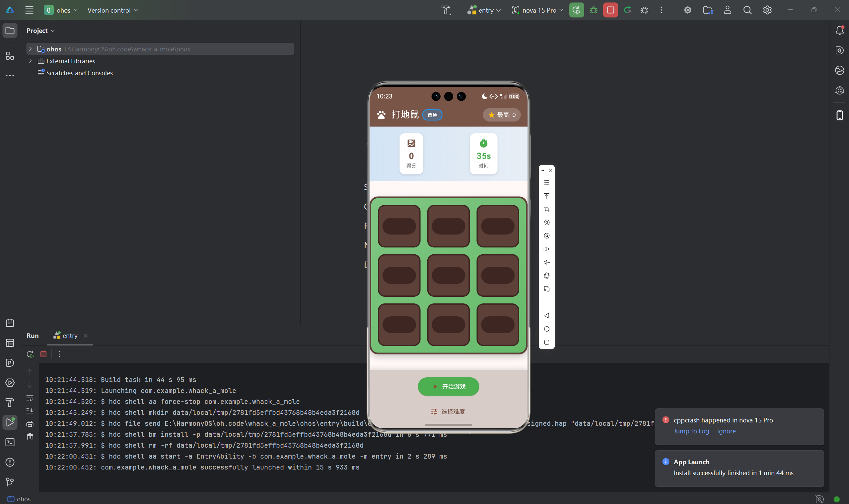849x504 pixels.
Task: Click the trash icon to clear run console
Action: (x=30, y=437)
